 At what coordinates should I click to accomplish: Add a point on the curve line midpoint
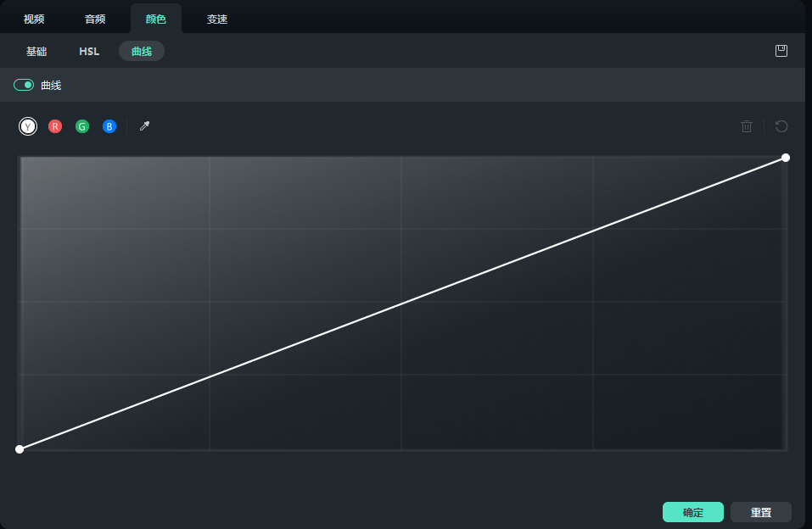(402, 303)
